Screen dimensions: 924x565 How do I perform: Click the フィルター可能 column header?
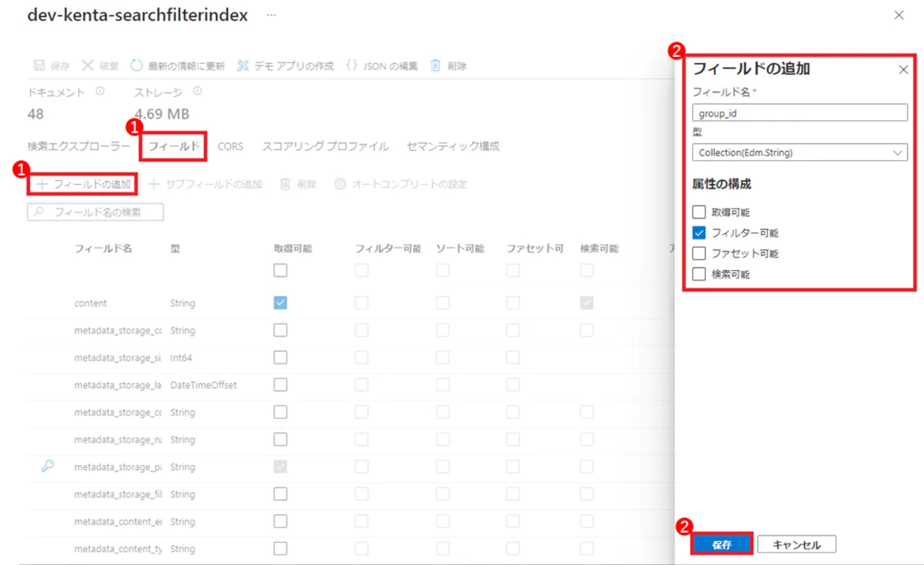388,249
